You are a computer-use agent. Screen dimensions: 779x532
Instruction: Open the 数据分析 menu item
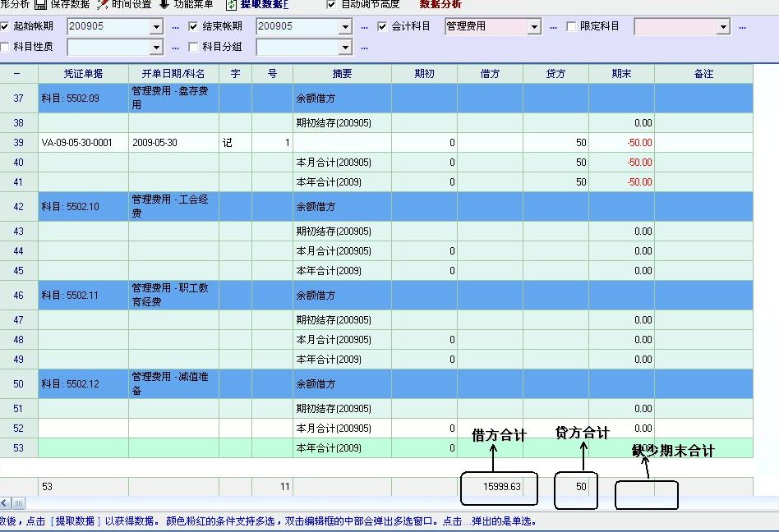click(440, 5)
